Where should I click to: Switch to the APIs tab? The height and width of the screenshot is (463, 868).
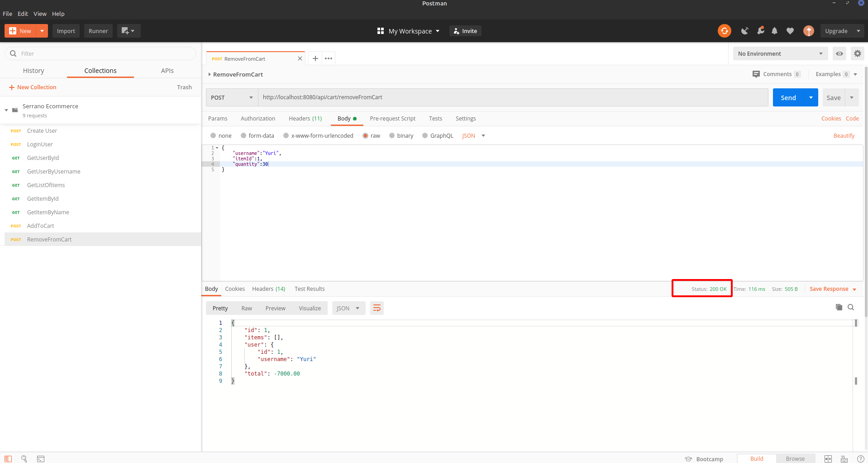coord(167,71)
